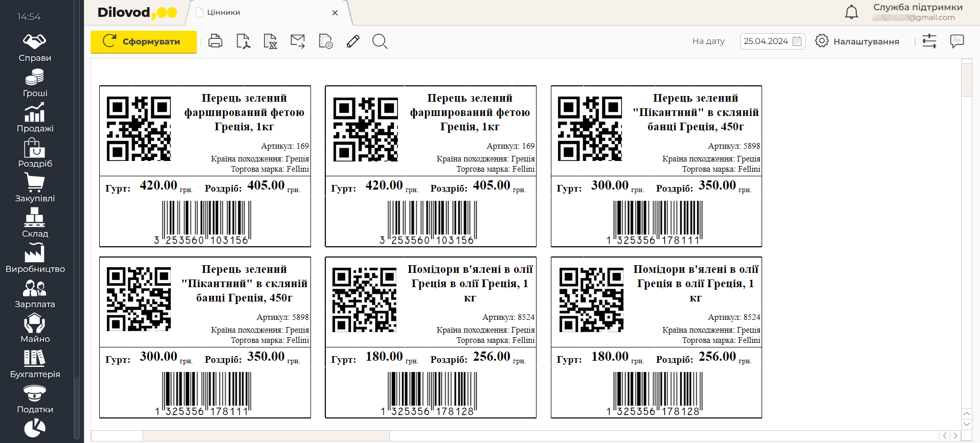
Task: Click the scroll-down arrow of the vertical scrollbar
Action: [x=966, y=424]
